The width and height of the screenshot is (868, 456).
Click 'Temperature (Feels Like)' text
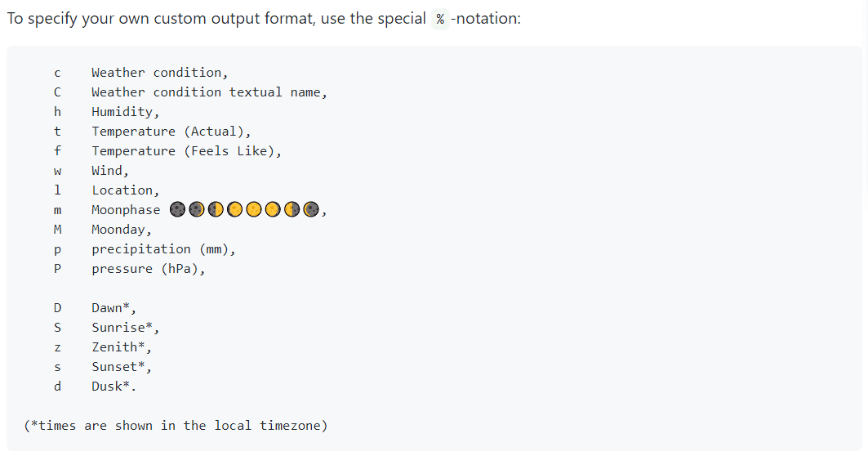tap(186, 151)
